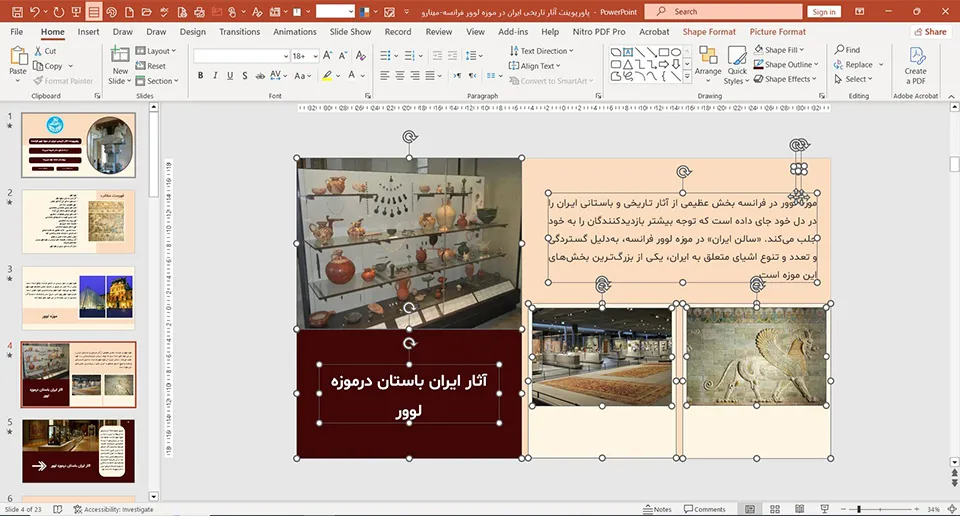Align text right
960x516 pixels.
point(414,75)
